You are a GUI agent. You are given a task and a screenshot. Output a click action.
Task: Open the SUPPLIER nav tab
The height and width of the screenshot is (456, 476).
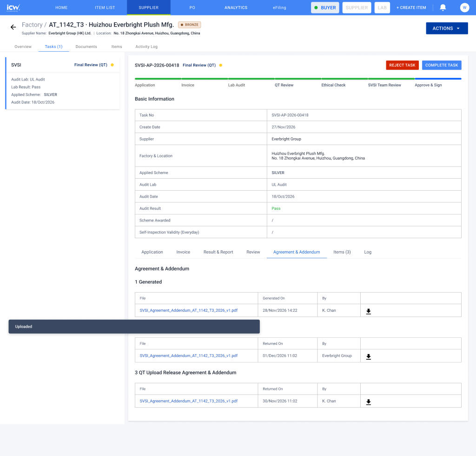[148, 7]
